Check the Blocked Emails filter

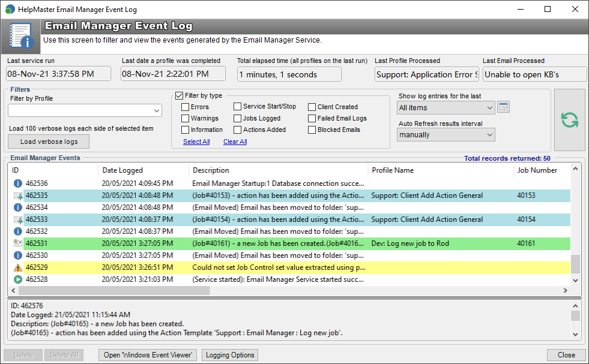pos(312,130)
